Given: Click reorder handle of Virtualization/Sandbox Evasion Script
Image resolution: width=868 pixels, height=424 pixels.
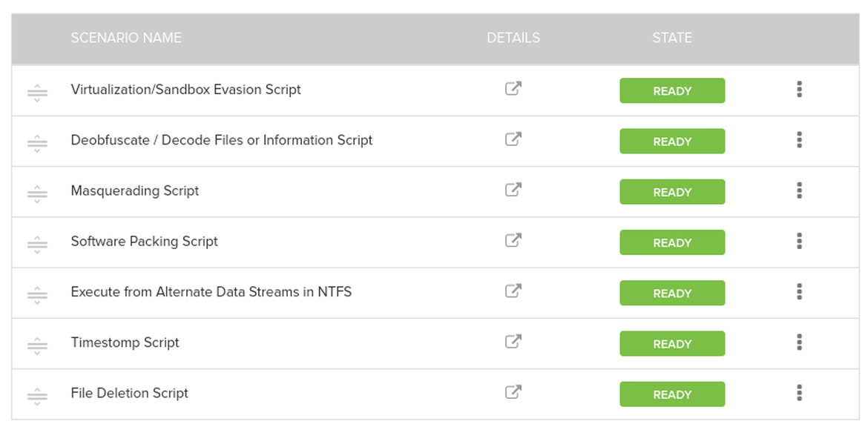Looking at the screenshot, I should [37, 92].
